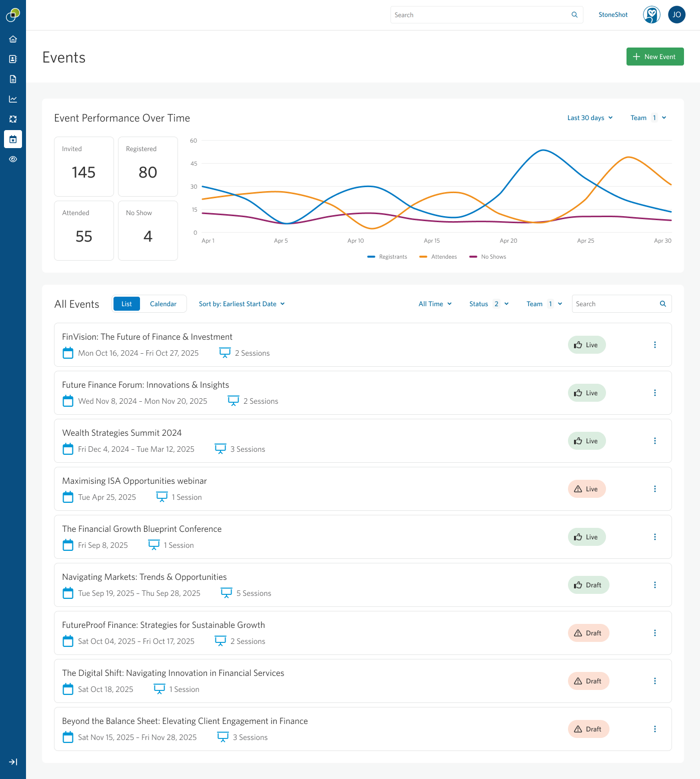Click the All Events search field
700x779 pixels.
(x=615, y=304)
